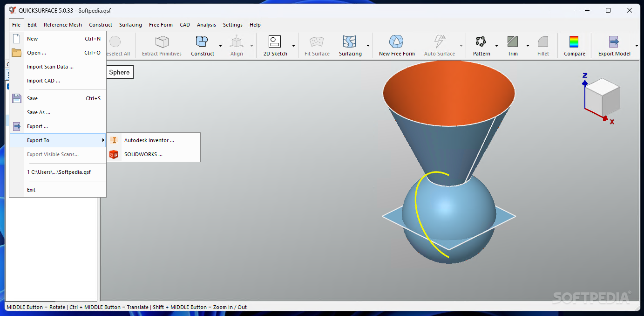644x316 pixels.
Task: Select Import Scan Data ...
Action: coord(58,67)
